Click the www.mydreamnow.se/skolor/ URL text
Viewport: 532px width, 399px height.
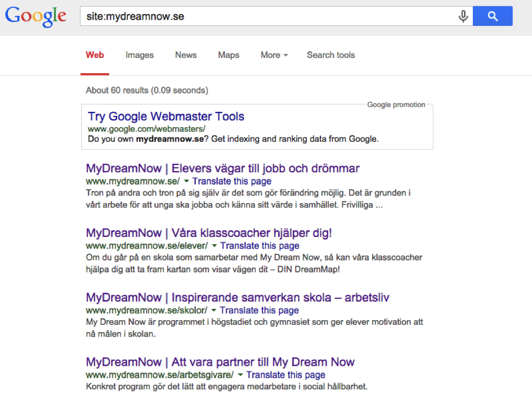(x=146, y=310)
